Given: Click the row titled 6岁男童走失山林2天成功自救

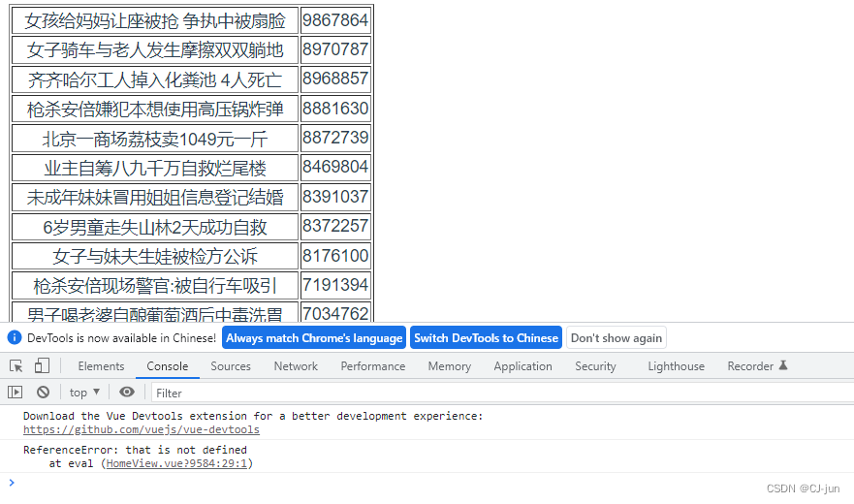Looking at the screenshot, I should tap(155, 226).
